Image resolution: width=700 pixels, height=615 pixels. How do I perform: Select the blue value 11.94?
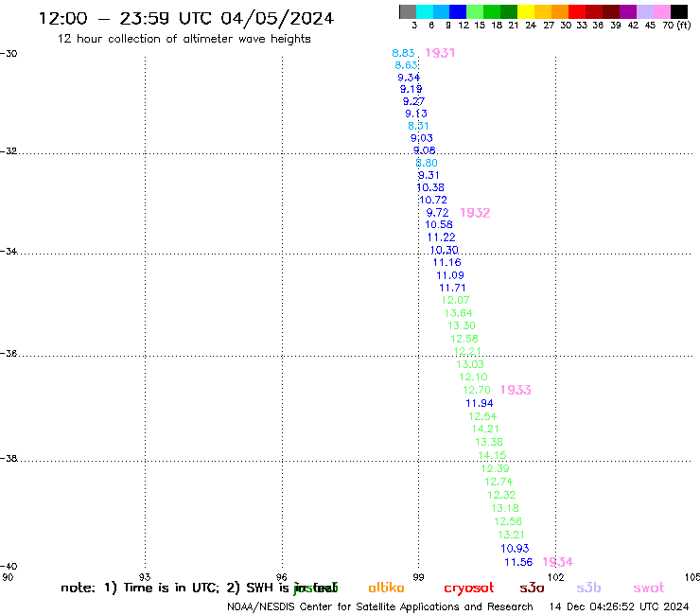coord(480,403)
